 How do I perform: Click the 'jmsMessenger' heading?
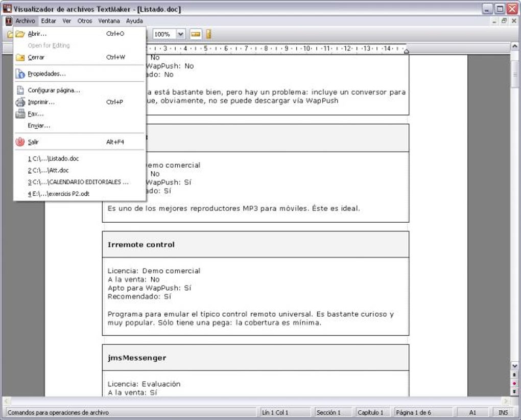coord(137,358)
